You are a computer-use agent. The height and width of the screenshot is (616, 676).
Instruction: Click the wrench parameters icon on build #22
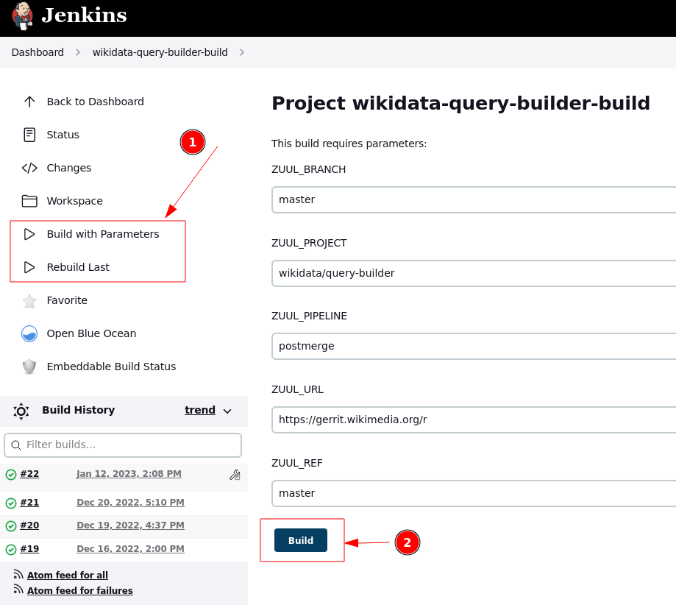pyautogui.click(x=235, y=475)
